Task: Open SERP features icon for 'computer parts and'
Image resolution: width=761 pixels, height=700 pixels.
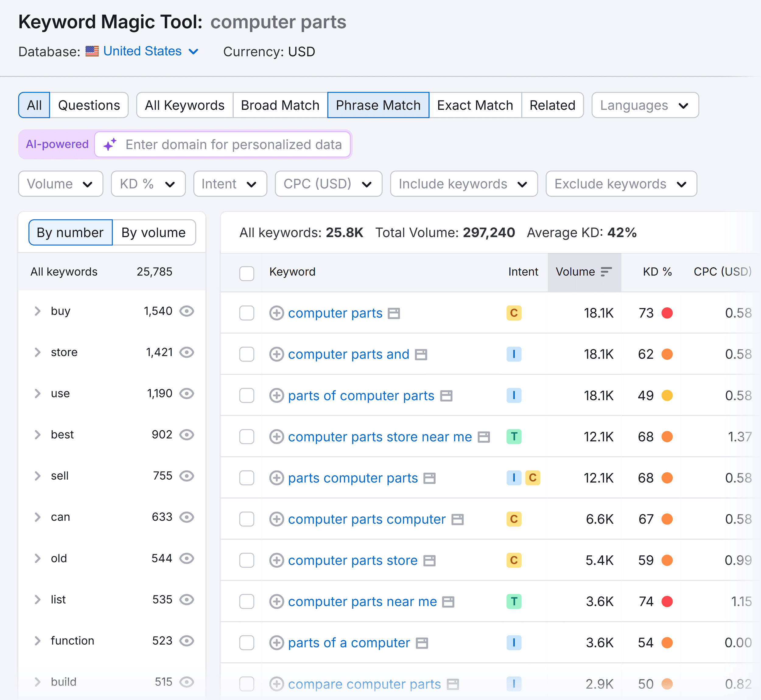Action: (x=421, y=355)
